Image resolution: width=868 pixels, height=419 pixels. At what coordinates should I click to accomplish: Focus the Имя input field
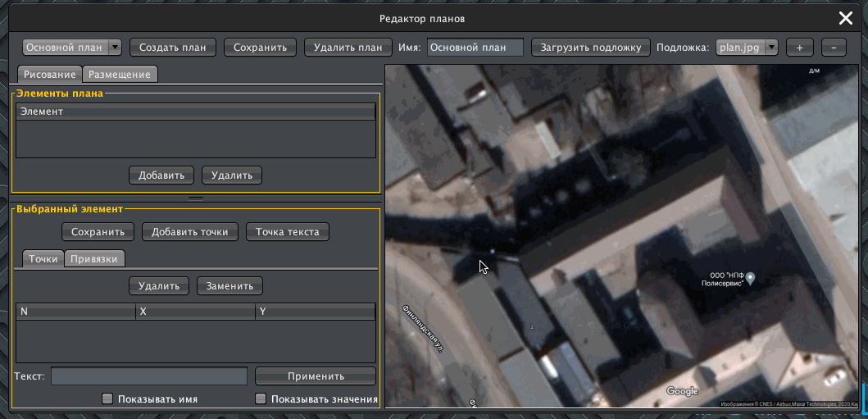(475, 48)
